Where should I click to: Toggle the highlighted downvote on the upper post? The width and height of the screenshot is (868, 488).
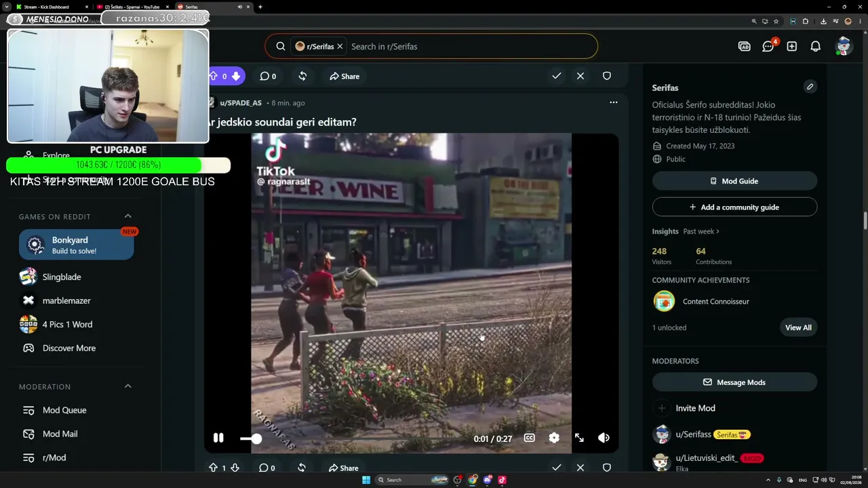point(236,76)
